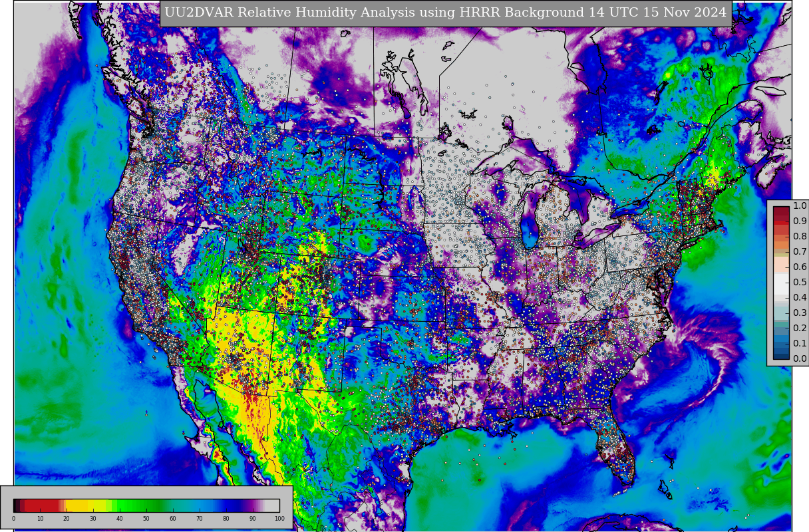The image size is (809, 532).
Task: Select the "0" tick label on the horizontal colorbar
Action: 13,519
